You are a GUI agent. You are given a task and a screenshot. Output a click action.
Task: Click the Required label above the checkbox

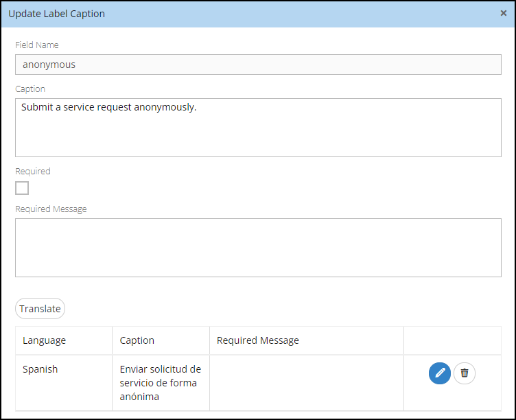pos(33,171)
